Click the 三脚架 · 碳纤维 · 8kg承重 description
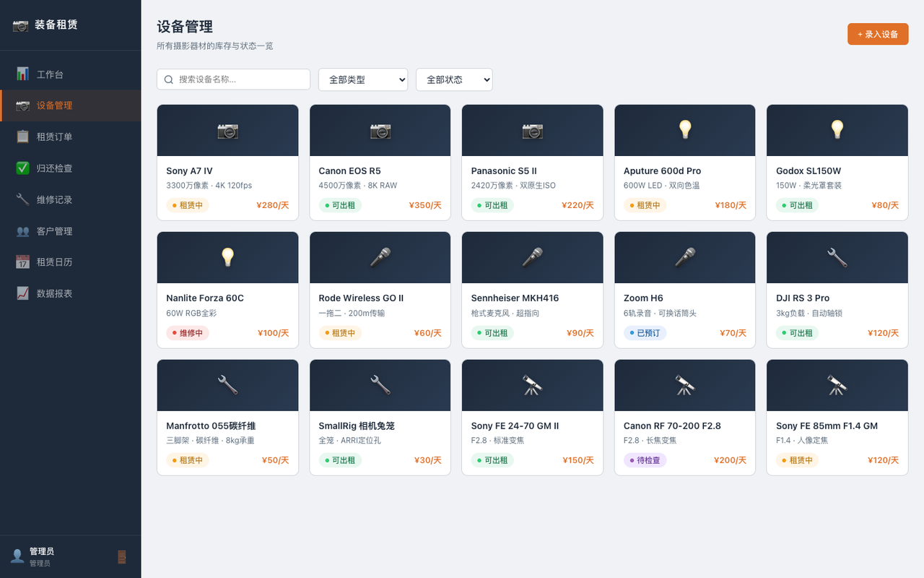Screen dimensions: 924x578 (210, 441)
